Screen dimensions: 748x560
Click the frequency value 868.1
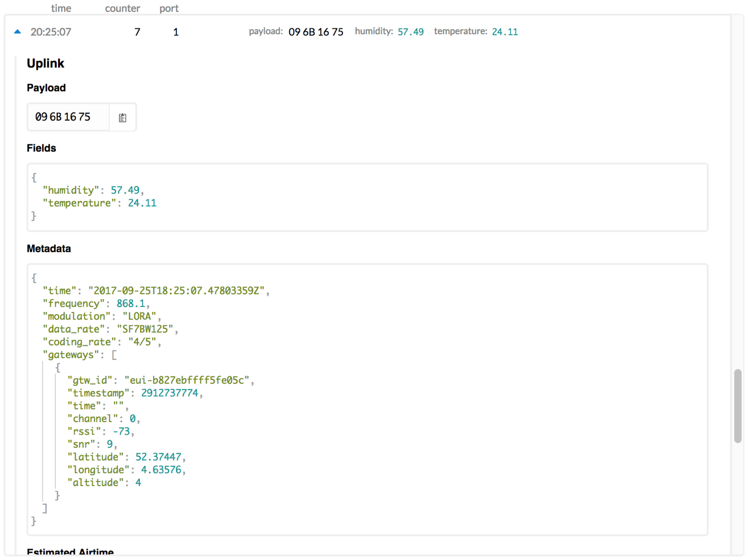click(x=130, y=303)
